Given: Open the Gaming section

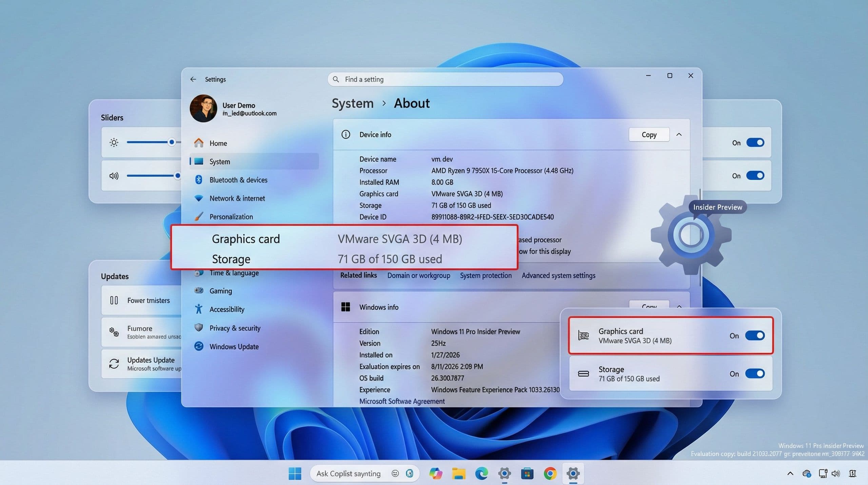Looking at the screenshot, I should (x=220, y=291).
